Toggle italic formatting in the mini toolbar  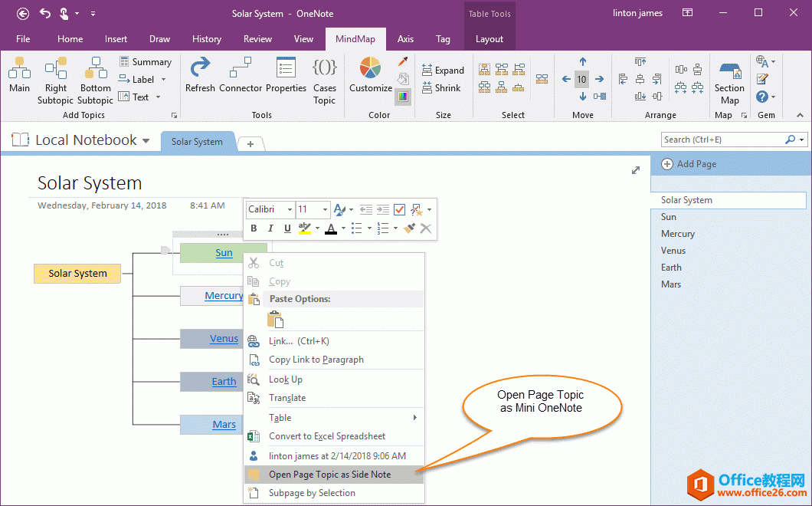269,228
